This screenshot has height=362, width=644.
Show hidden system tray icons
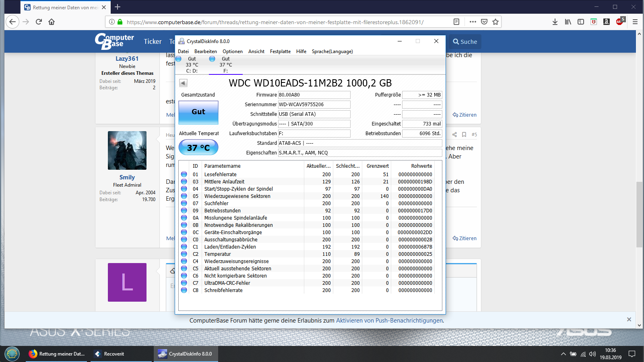pos(563,354)
